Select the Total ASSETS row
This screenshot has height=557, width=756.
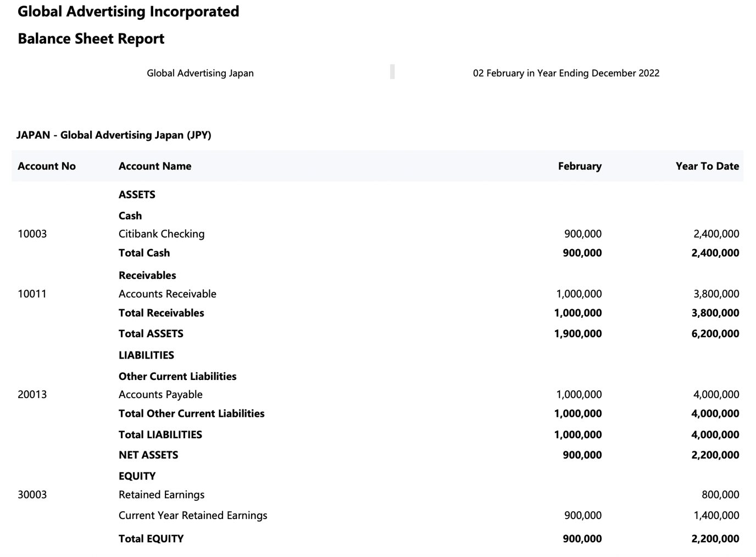[x=151, y=333]
